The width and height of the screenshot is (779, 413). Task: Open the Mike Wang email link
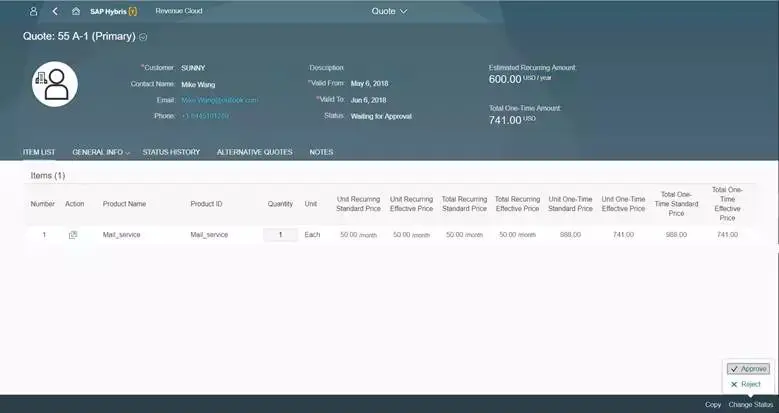pyautogui.click(x=220, y=100)
